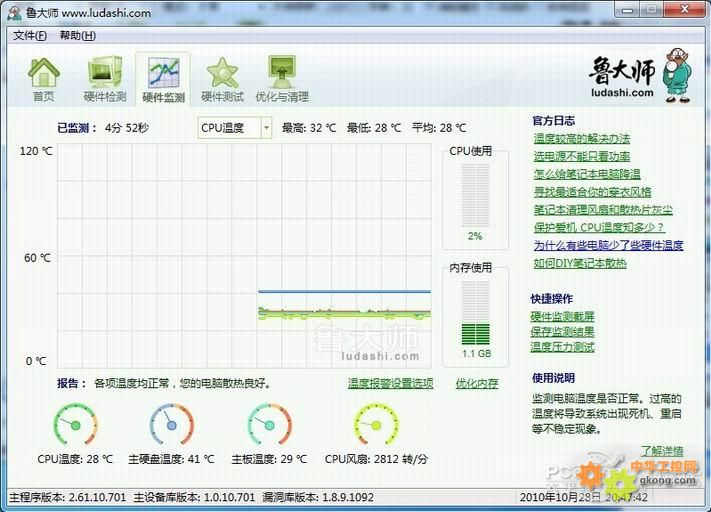Click the 2% CPU usage value

[475, 236]
